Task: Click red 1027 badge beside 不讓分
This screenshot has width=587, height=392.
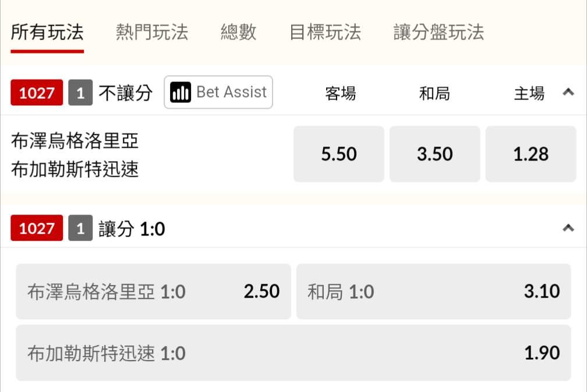Action: pos(37,92)
